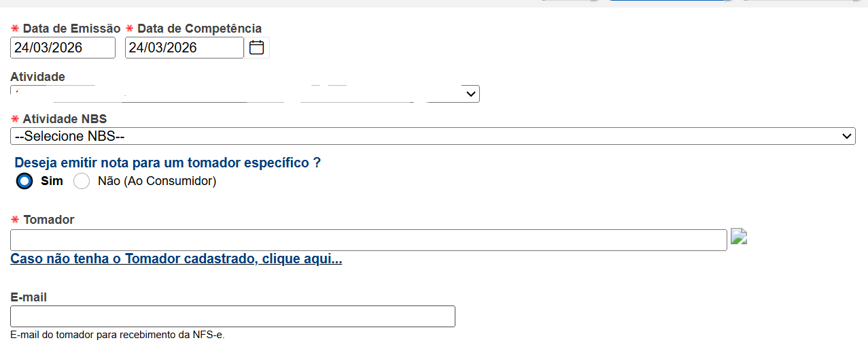Expand the Atividade dropdown via its chevron arrow
The image size is (868, 349).
(x=471, y=94)
